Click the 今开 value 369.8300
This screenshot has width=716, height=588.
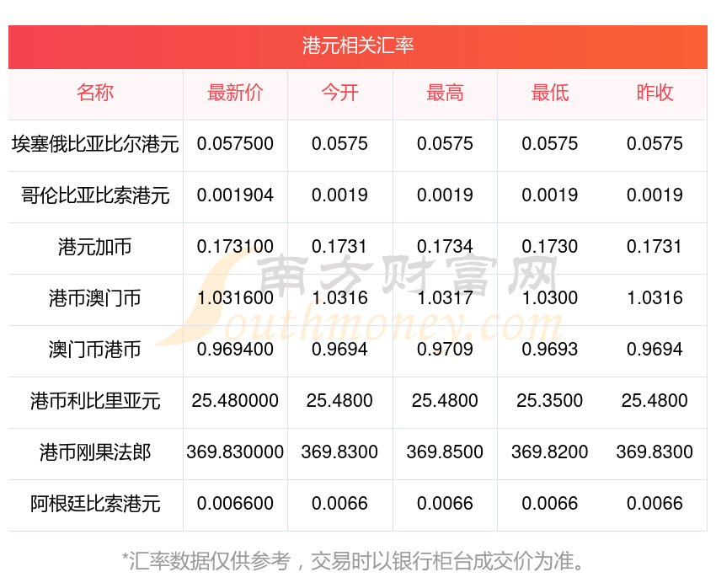(340, 452)
